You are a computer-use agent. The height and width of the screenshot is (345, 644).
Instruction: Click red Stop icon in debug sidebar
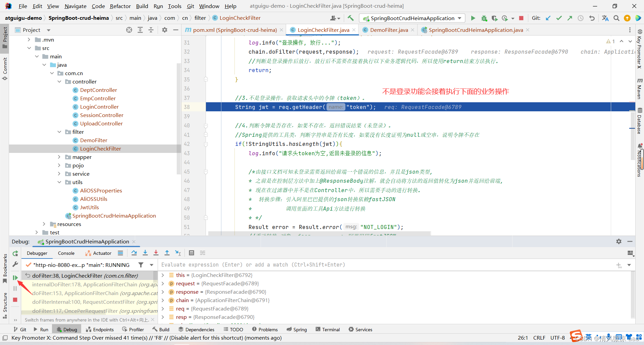click(15, 300)
